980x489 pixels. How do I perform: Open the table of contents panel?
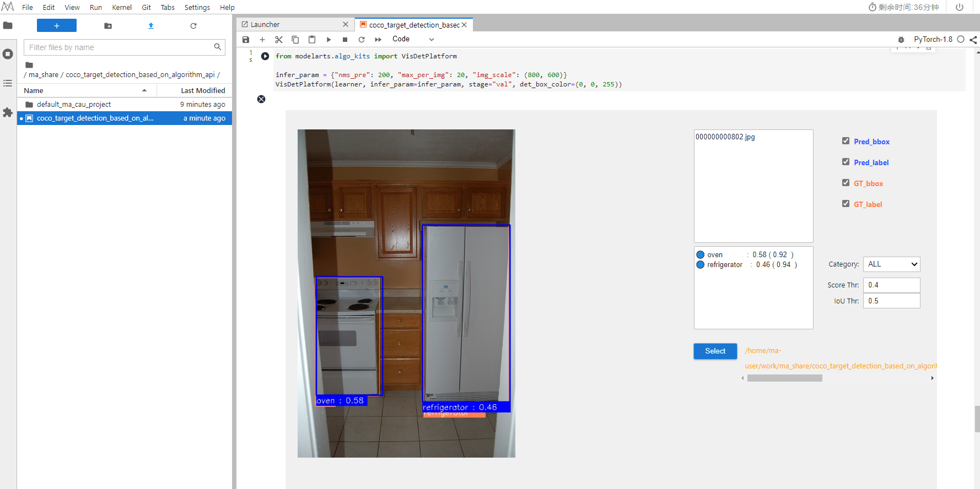click(x=8, y=83)
